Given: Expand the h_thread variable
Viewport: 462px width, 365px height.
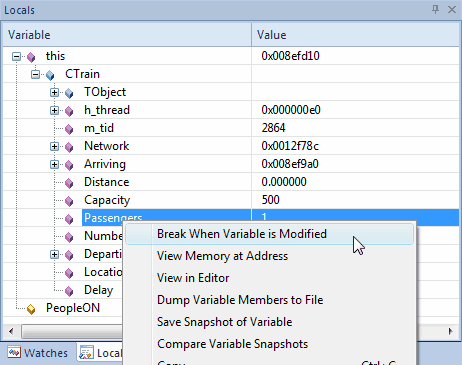Looking at the screenshot, I should [x=54, y=110].
